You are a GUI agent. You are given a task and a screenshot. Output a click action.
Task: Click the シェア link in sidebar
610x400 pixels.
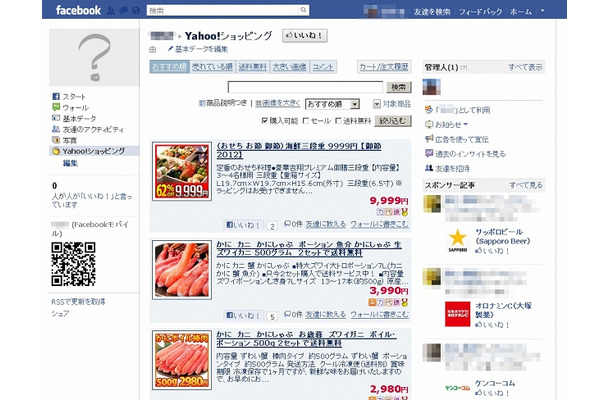tap(60, 314)
